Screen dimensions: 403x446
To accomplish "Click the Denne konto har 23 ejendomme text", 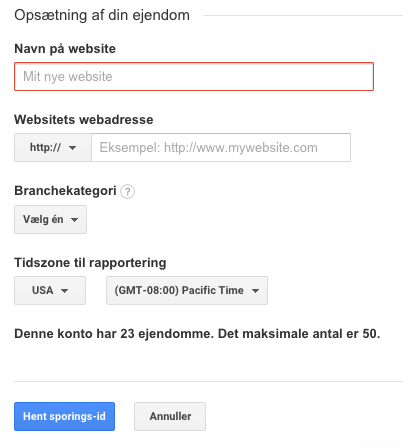I will pos(114,334).
